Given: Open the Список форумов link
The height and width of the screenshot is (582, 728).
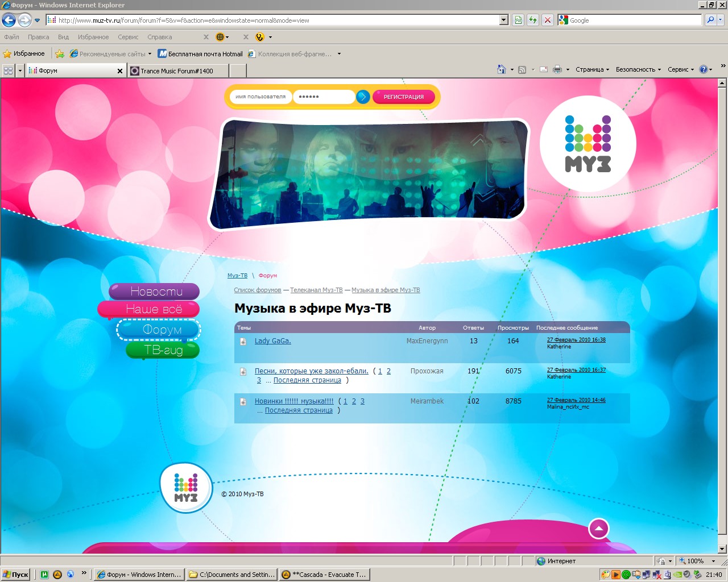Looking at the screenshot, I should click(x=258, y=290).
